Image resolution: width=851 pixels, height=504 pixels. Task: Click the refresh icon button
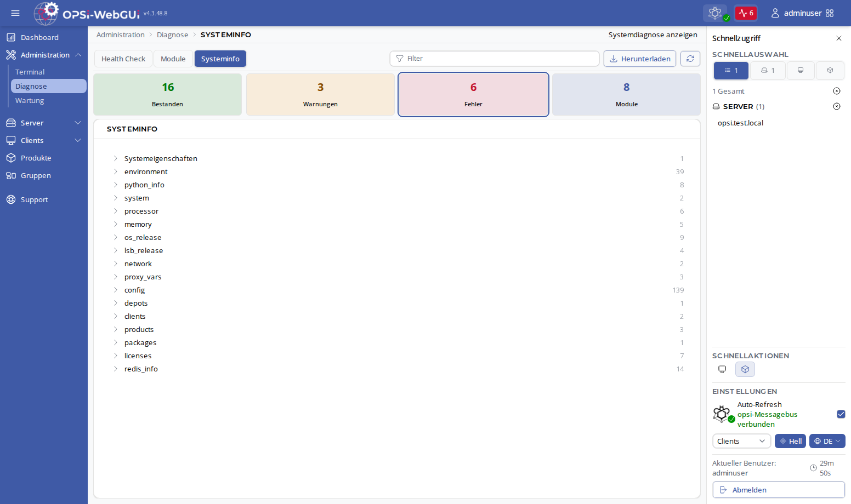click(x=690, y=59)
